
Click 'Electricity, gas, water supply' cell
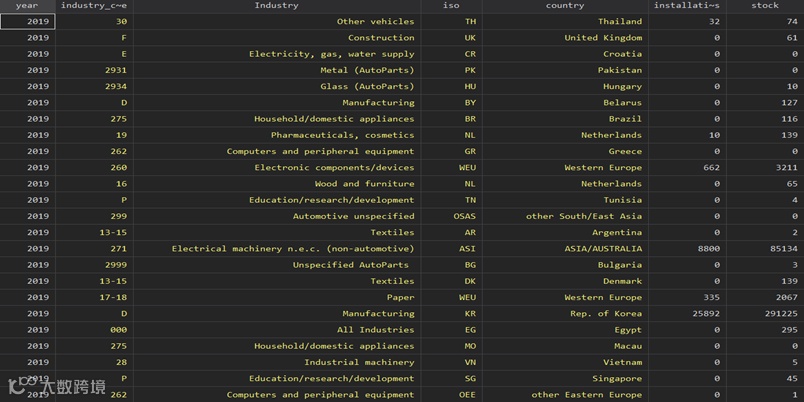(277, 54)
